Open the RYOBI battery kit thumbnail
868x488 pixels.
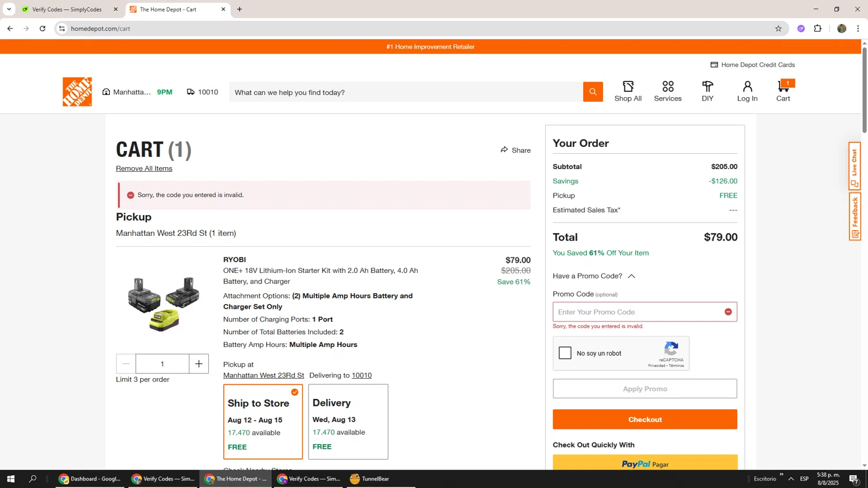164,304
